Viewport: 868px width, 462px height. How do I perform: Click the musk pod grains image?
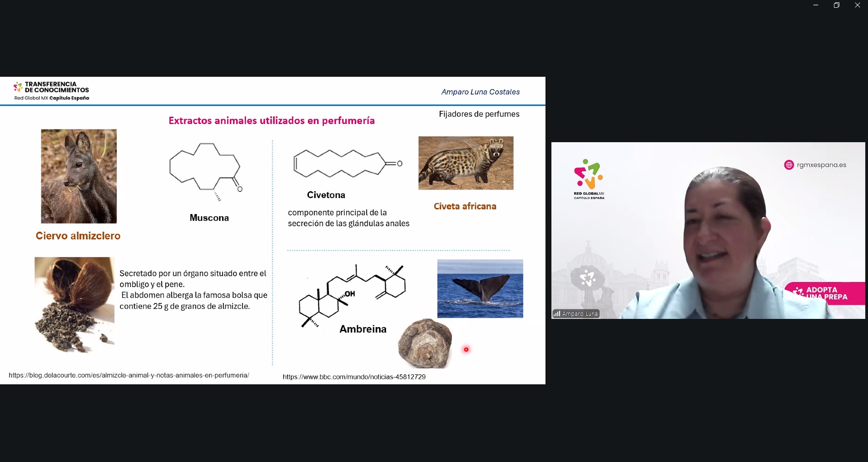tap(74, 305)
